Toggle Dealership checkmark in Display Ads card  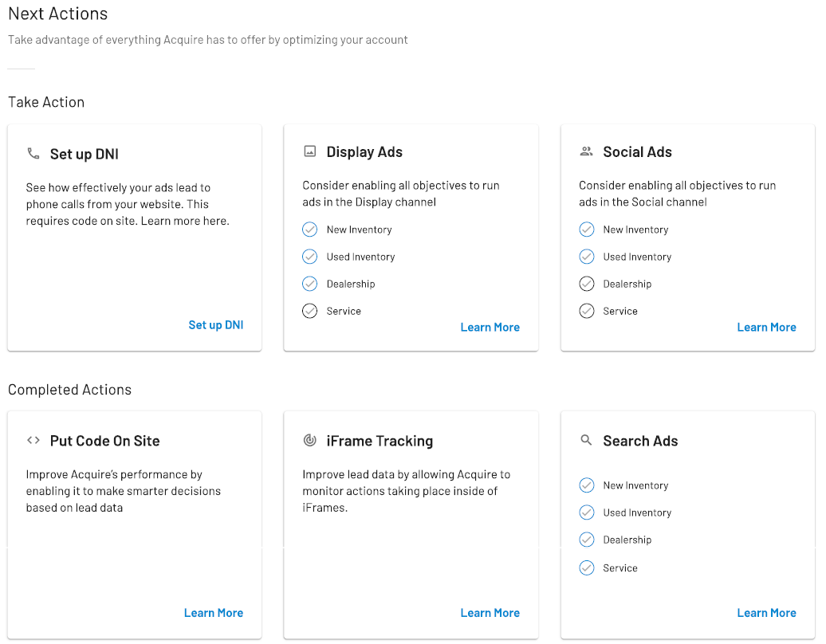pos(310,284)
